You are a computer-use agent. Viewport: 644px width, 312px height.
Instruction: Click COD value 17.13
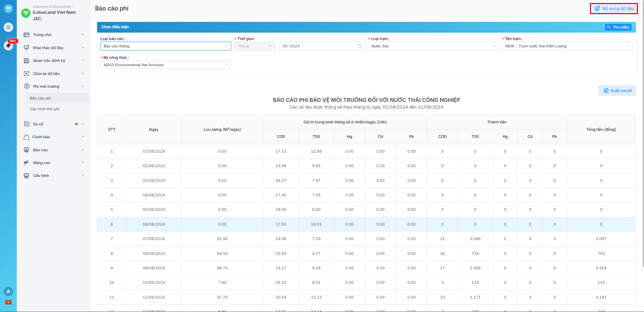click(281, 151)
